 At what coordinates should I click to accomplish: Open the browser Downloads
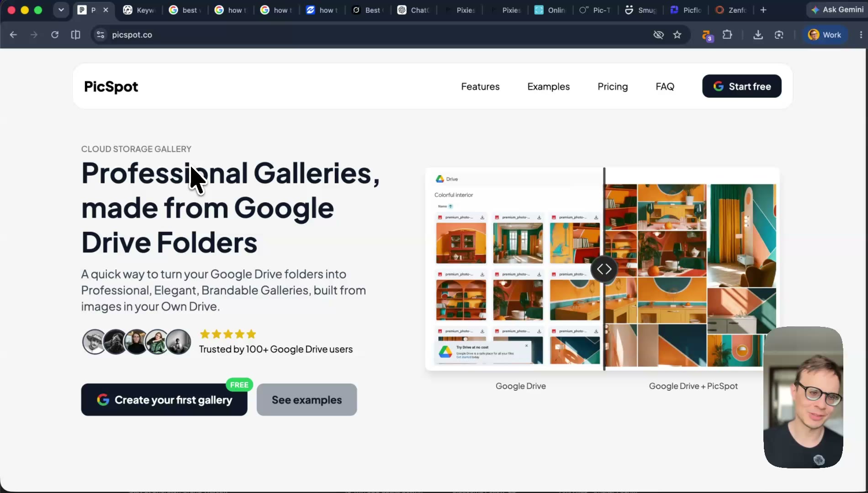click(758, 35)
